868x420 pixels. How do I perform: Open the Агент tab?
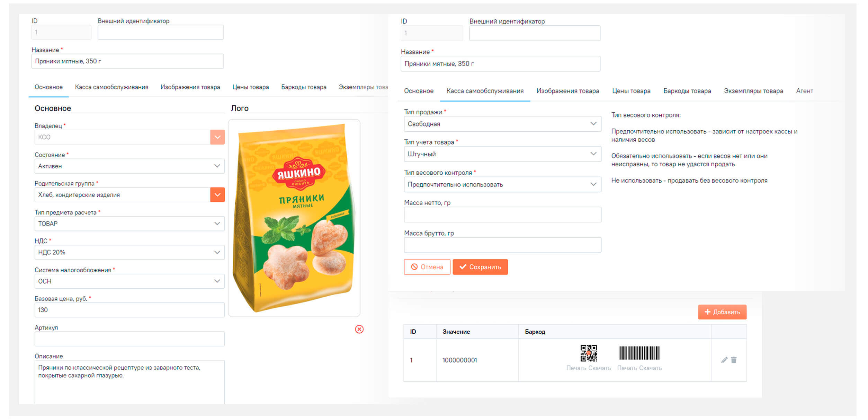click(804, 91)
